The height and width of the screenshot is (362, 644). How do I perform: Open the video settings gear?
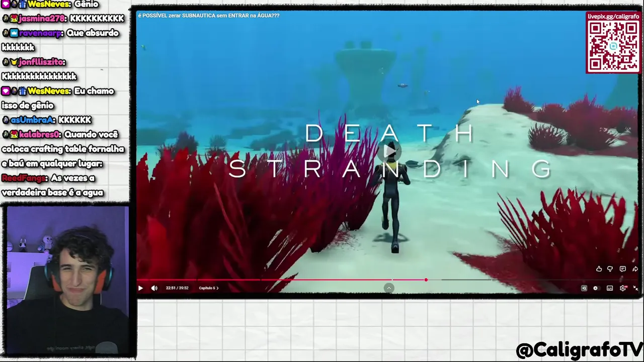pos(623,288)
